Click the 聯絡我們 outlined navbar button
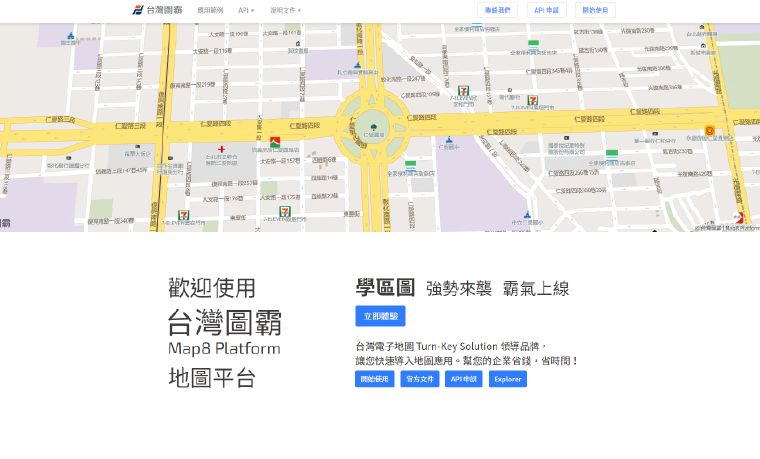 [x=497, y=10]
